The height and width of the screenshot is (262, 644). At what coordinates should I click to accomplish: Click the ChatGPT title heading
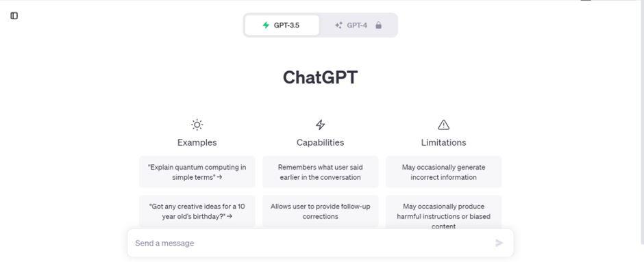321,77
